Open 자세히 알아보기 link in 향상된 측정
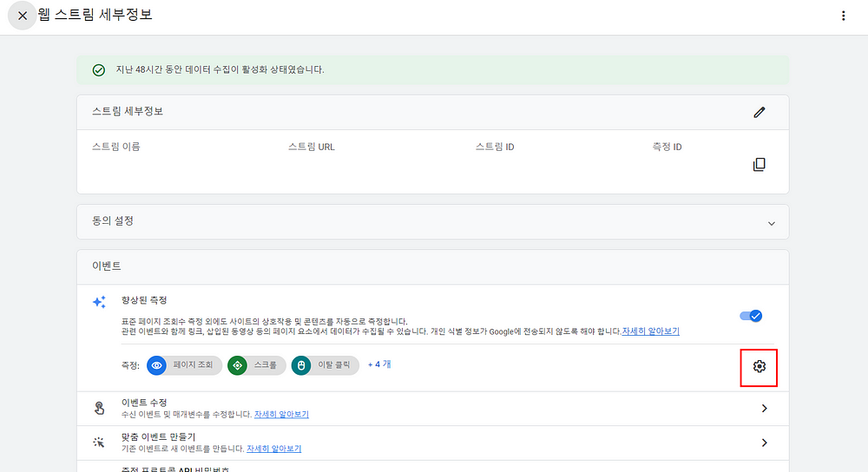 (x=650, y=331)
